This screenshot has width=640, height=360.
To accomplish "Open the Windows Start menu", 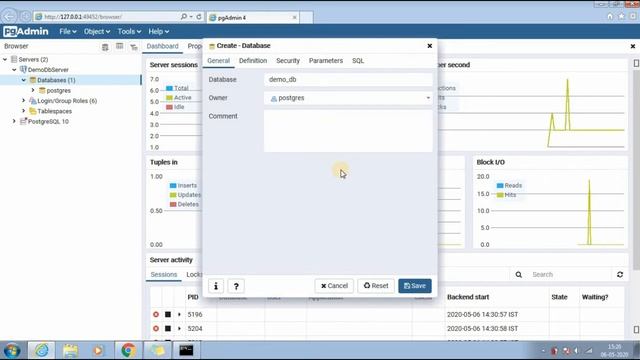I will 12,351.
